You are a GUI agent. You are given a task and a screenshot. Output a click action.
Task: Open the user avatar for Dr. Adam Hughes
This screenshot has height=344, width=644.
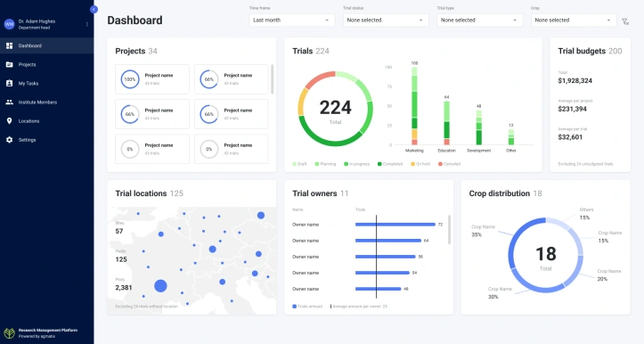point(9,24)
